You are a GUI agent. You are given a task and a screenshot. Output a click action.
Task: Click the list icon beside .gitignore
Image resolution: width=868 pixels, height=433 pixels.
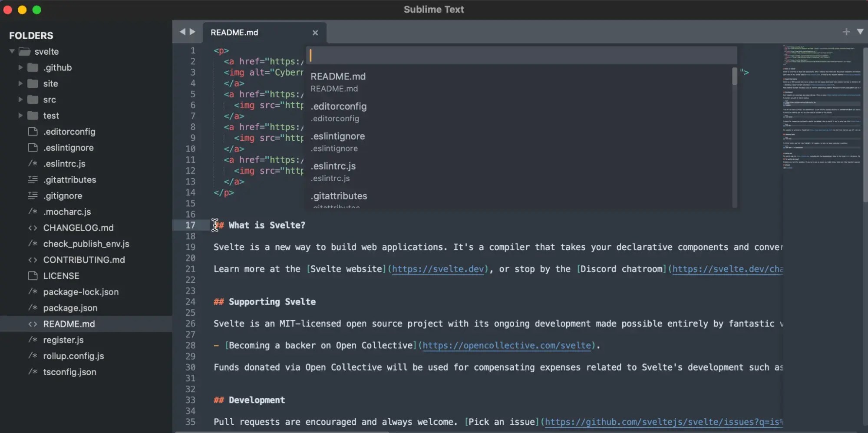tap(33, 196)
